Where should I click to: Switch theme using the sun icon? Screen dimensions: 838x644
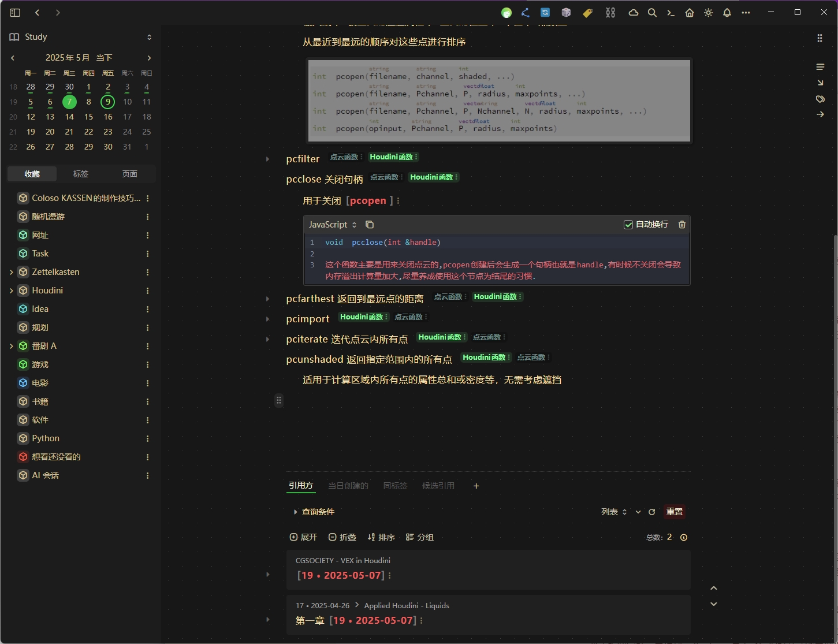(708, 13)
